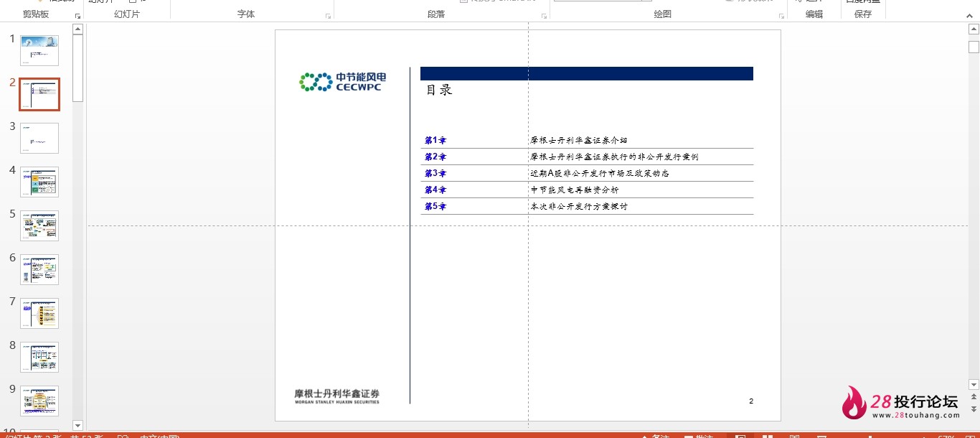Click the 第2章 chapter label
This screenshot has width=980, height=438.
(x=435, y=157)
